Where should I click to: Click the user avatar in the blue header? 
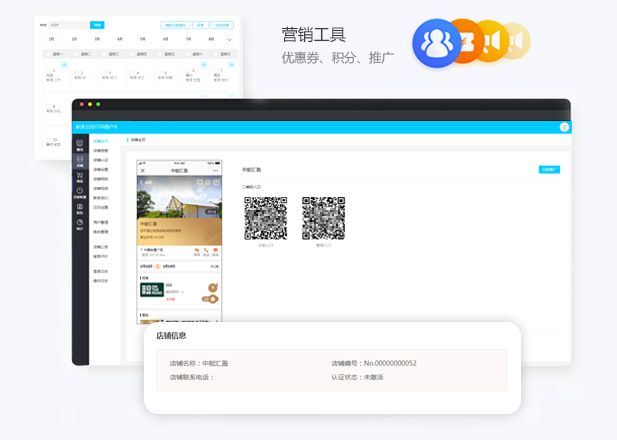(x=564, y=127)
